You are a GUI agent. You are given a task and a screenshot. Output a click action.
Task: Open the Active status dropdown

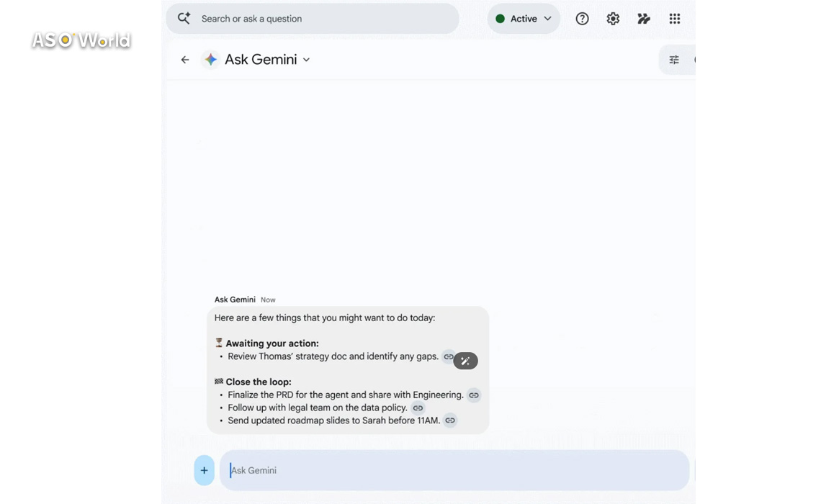pos(524,19)
